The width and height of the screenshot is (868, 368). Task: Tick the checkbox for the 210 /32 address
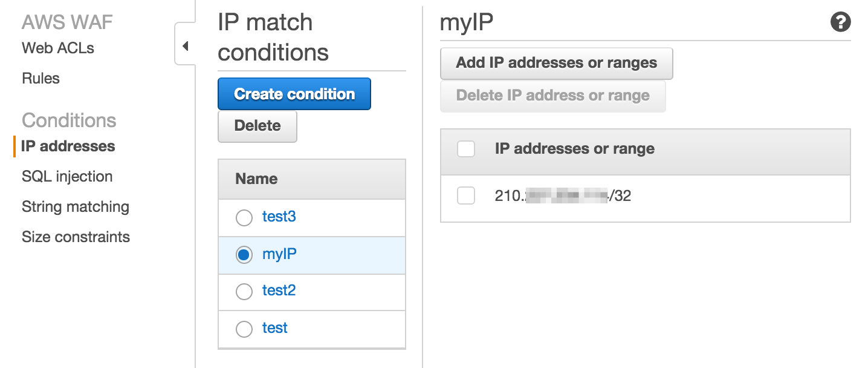(x=466, y=195)
